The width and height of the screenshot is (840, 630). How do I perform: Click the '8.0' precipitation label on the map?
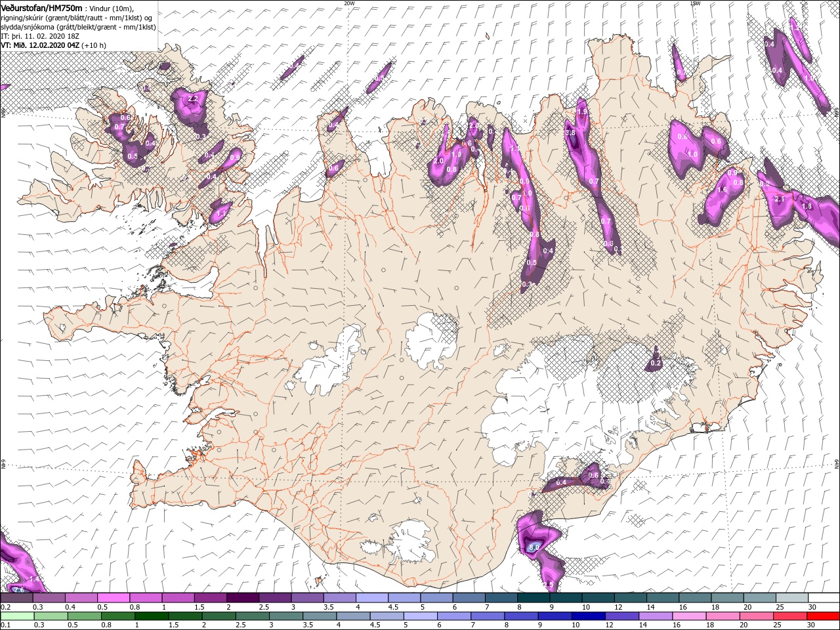(534, 547)
